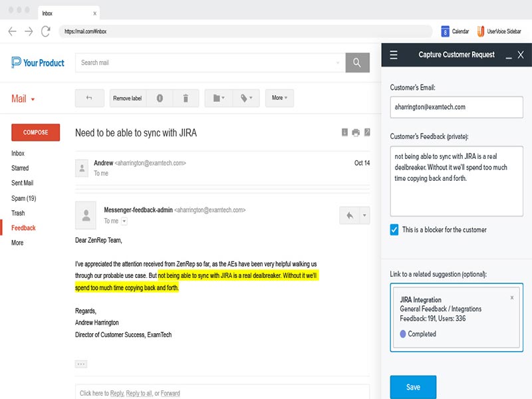Click the search magnifier icon
The height and width of the screenshot is (399, 532).
click(x=357, y=62)
